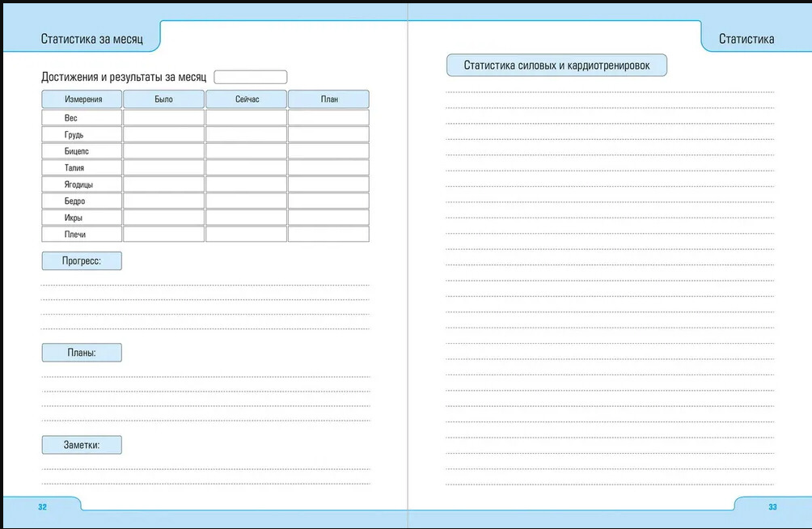This screenshot has width=812, height=529.
Task: Click the 'Заметки:' section label
Action: click(x=81, y=445)
